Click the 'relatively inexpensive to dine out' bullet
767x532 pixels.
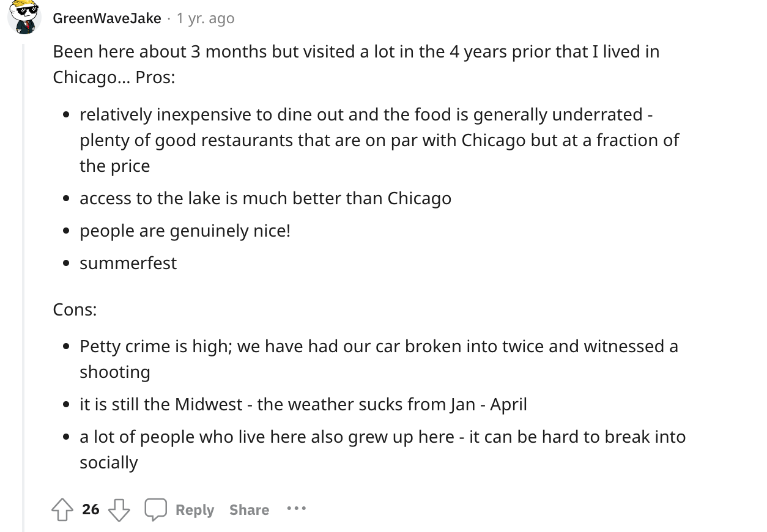click(x=379, y=140)
